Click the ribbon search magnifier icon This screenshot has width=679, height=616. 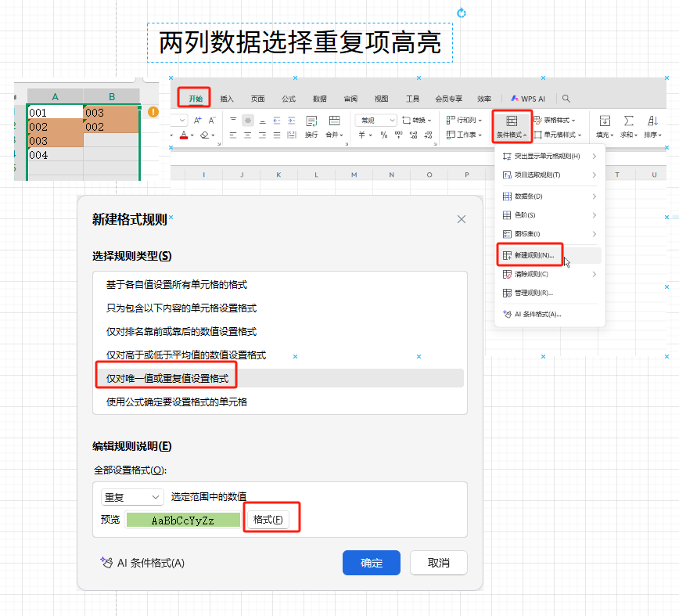pyautogui.click(x=566, y=99)
